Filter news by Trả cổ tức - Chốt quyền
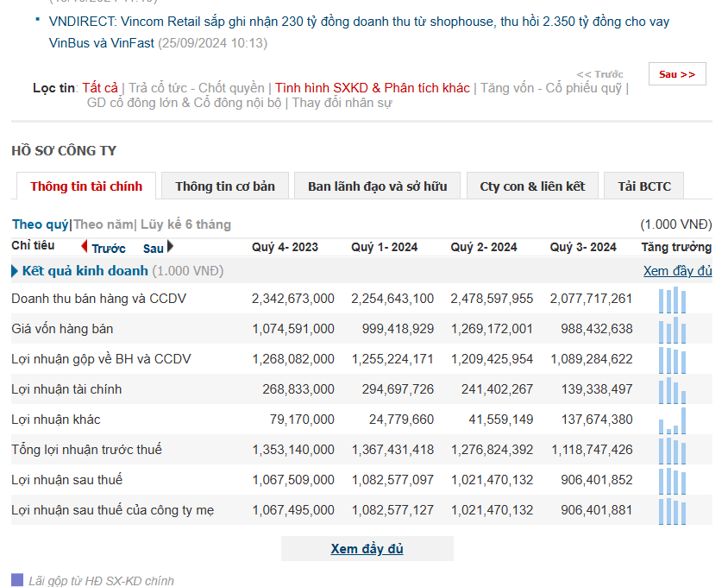This screenshot has width=728, height=587. 197,88
